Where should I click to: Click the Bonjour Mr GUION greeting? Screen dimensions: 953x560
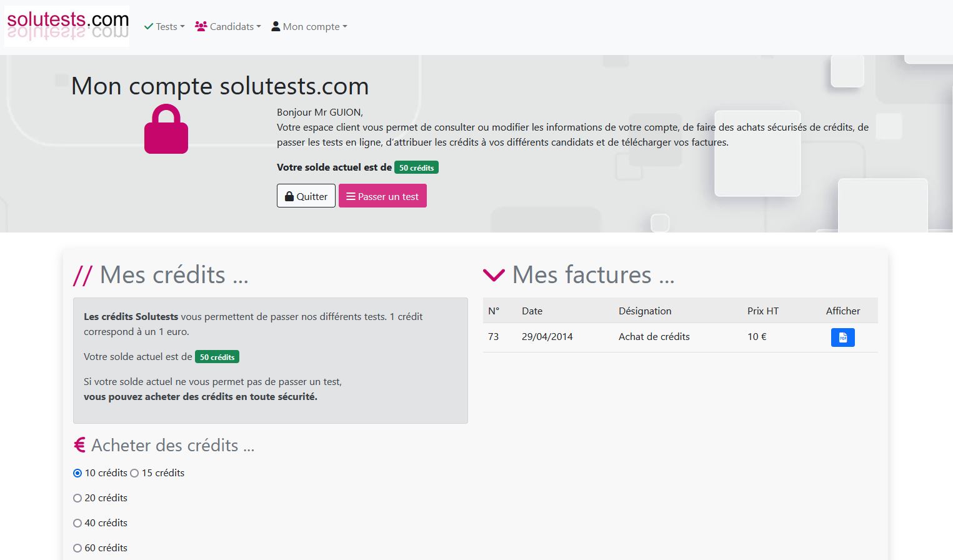pos(320,112)
